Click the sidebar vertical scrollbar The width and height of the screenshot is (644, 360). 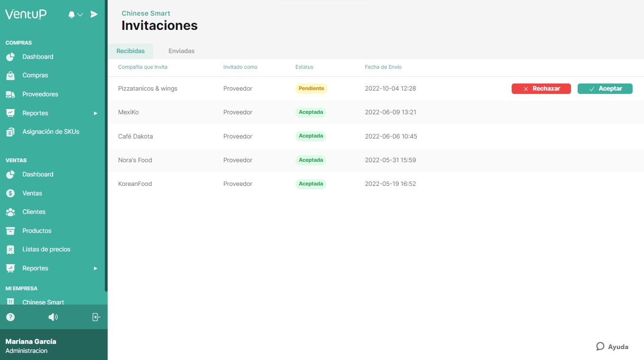pos(106,142)
